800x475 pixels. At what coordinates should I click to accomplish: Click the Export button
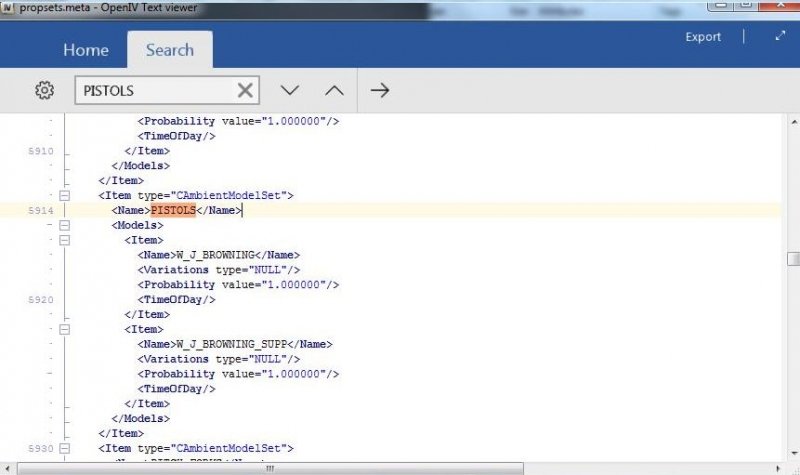[x=703, y=37]
